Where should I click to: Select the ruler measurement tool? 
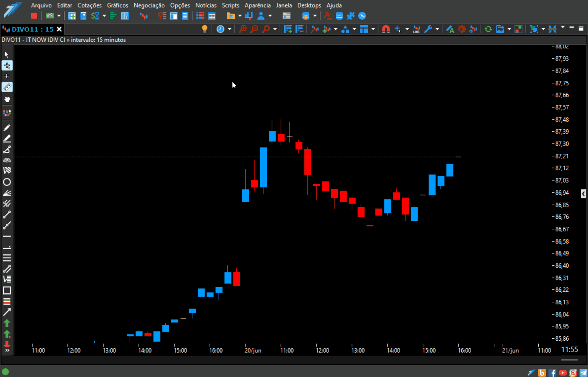[7, 87]
